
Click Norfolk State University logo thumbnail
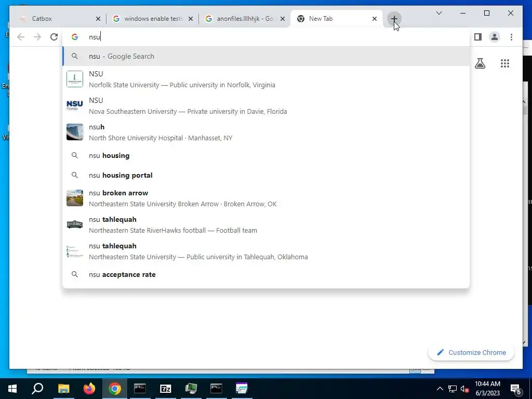point(75,79)
